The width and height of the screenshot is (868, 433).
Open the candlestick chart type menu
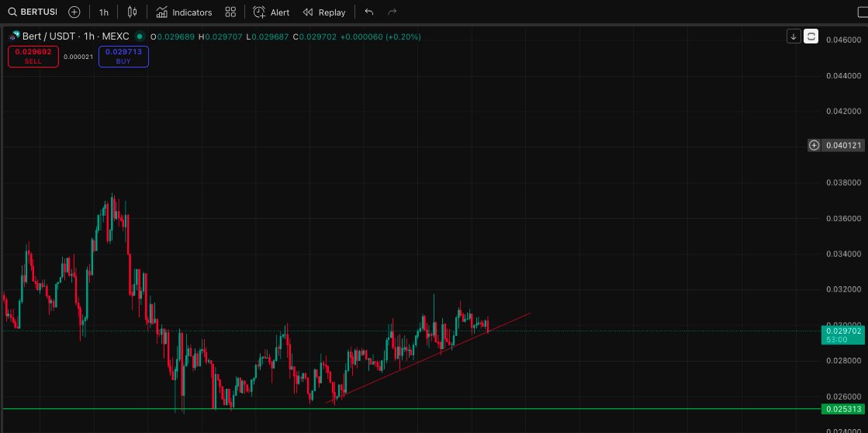132,12
